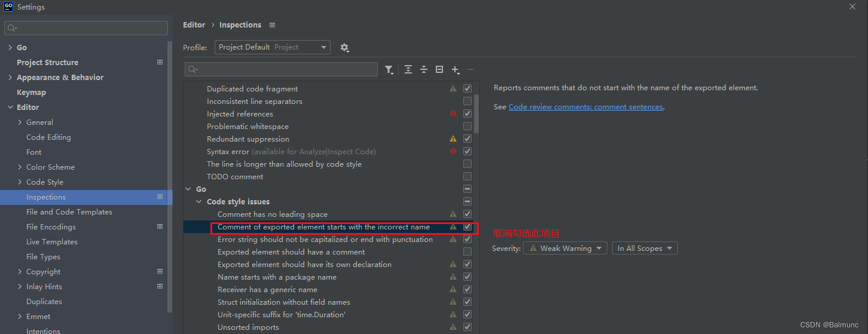
Task: Click warning icon on Unsorted imports row
Action: (x=453, y=327)
